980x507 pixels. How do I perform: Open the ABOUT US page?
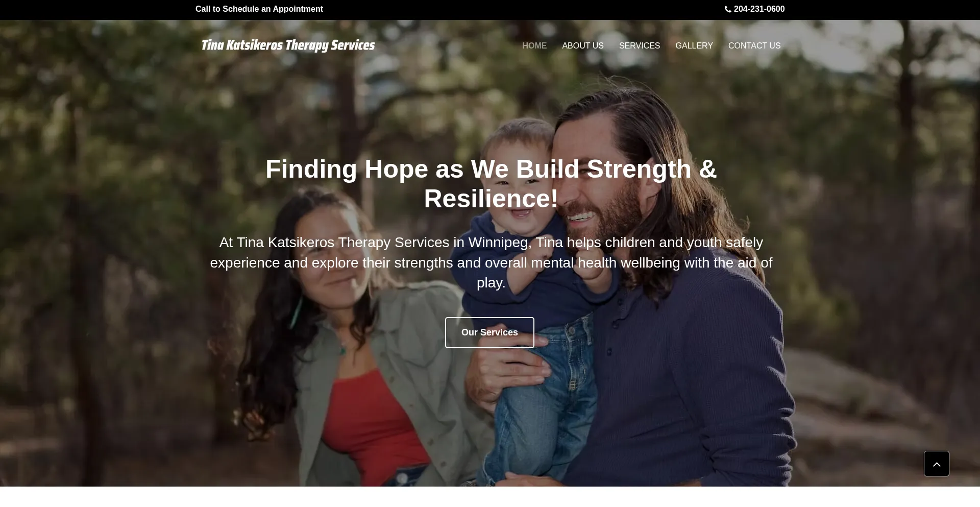click(x=583, y=46)
